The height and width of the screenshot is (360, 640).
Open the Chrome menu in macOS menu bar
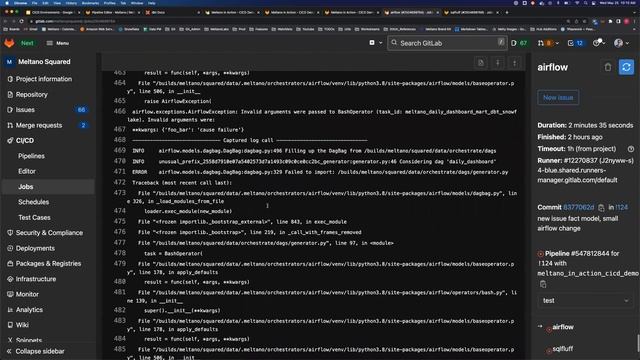pyautogui.click(x=20, y=3)
